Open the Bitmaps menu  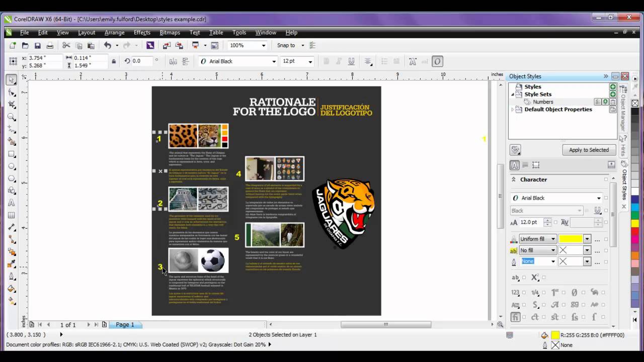click(x=170, y=32)
